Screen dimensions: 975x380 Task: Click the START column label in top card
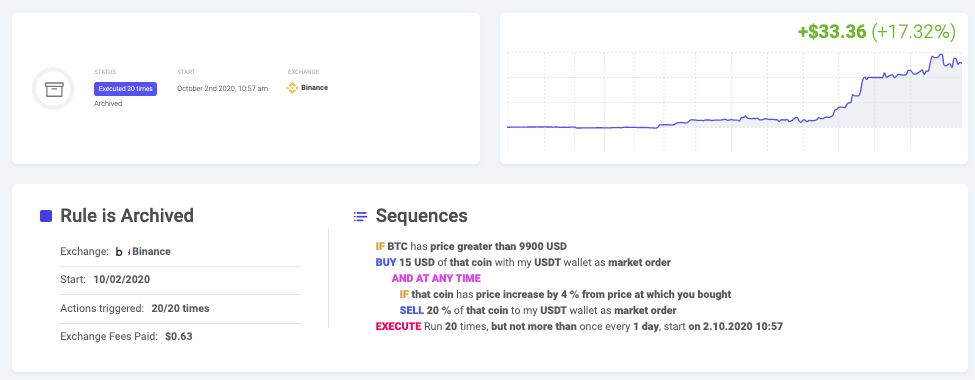186,72
